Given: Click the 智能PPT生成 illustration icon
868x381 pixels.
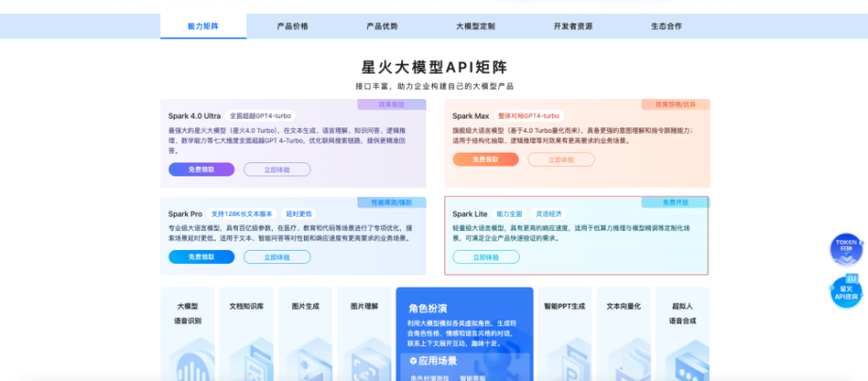Looking at the screenshot, I should pyautogui.click(x=569, y=360).
